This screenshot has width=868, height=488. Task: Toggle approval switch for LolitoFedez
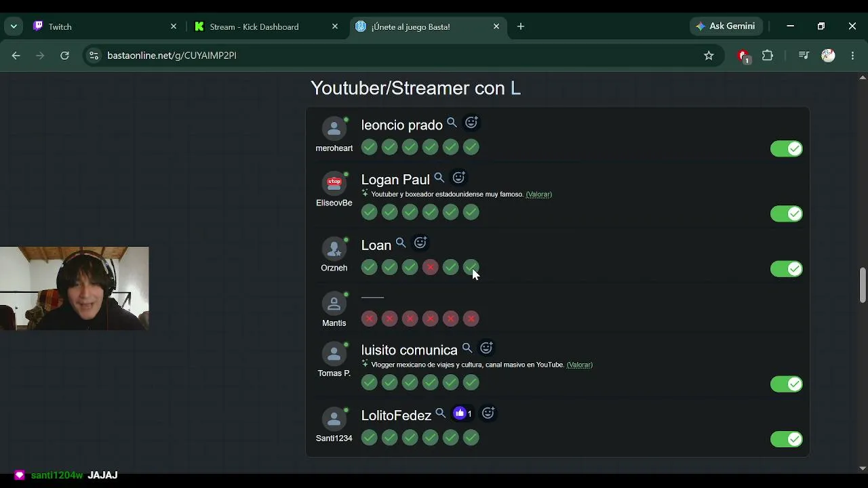[787, 439]
